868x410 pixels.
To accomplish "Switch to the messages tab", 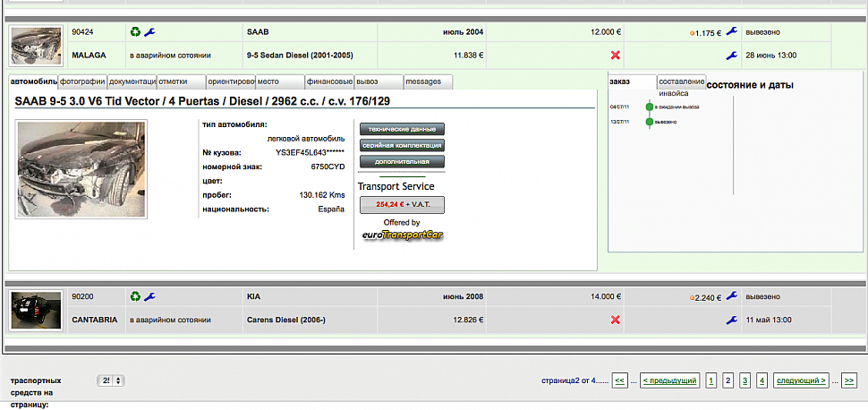I will point(428,81).
